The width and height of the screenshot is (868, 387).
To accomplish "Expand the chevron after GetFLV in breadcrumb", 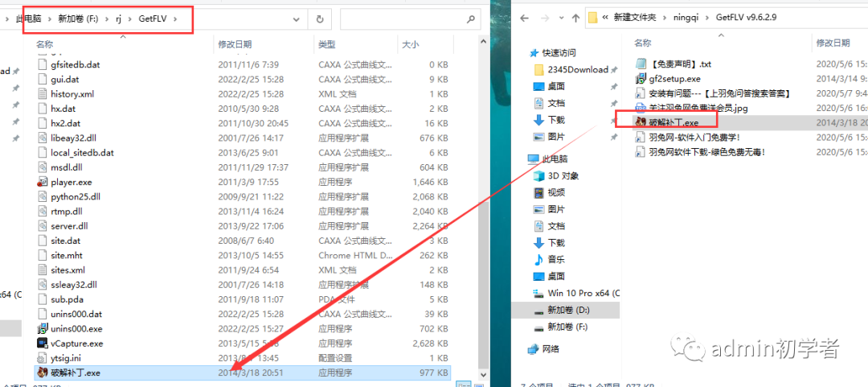I will point(175,19).
